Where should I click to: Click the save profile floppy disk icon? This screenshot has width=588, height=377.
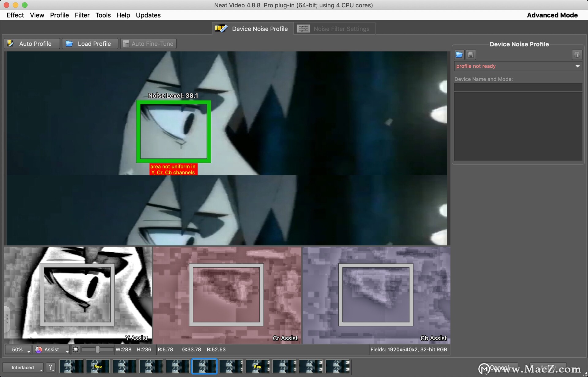point(471,55)
